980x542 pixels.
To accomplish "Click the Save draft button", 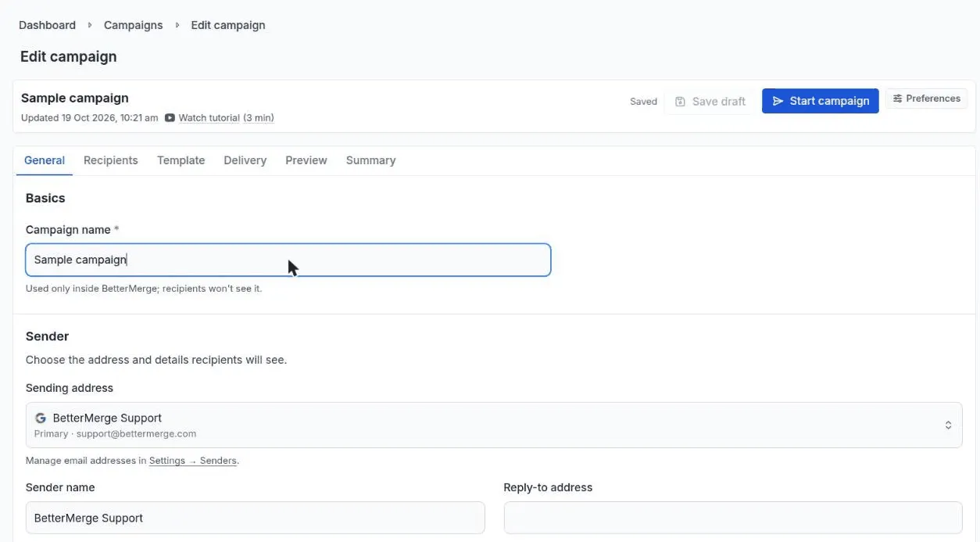I will pos(710,102).
